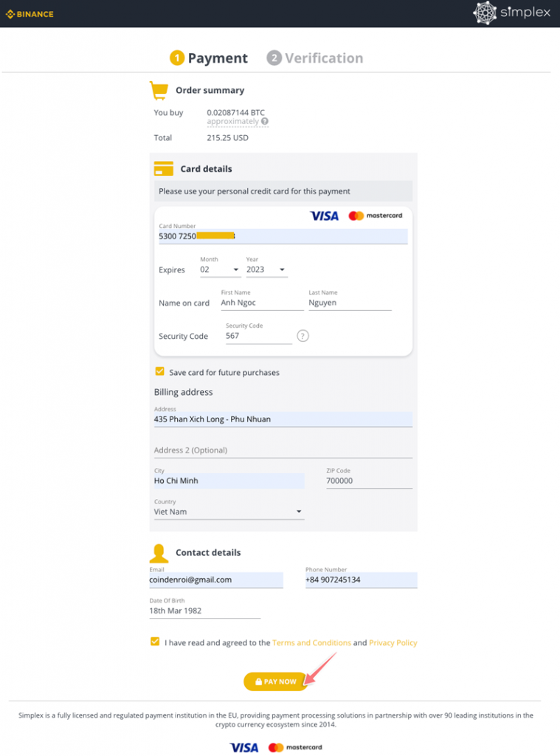Open the Terms and Conditions link
Viewport: 560px width, 756px height.
(311, 643)
